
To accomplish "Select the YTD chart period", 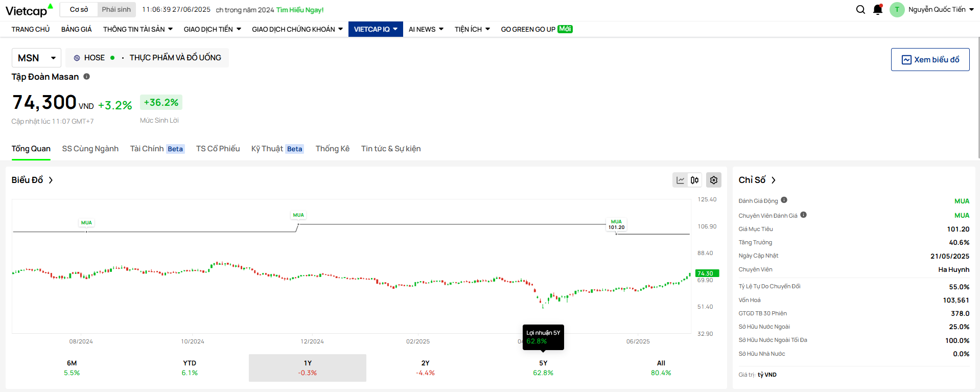I will pos(190,368).
